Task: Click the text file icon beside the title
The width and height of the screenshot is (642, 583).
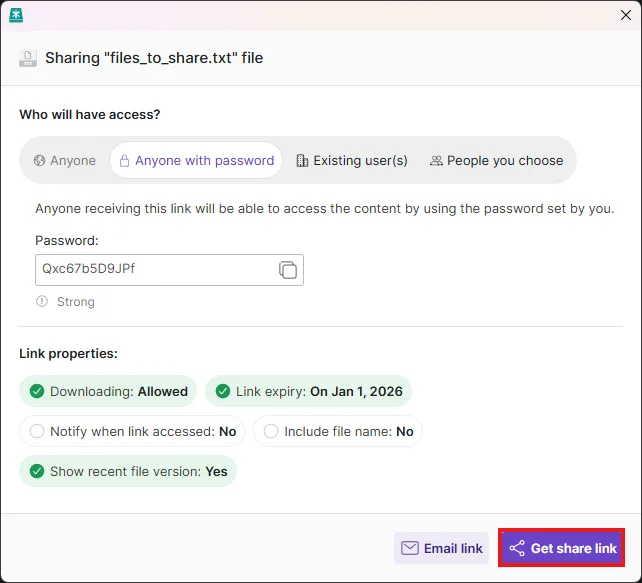Action: pyautogui.click(x=28, y=58)
